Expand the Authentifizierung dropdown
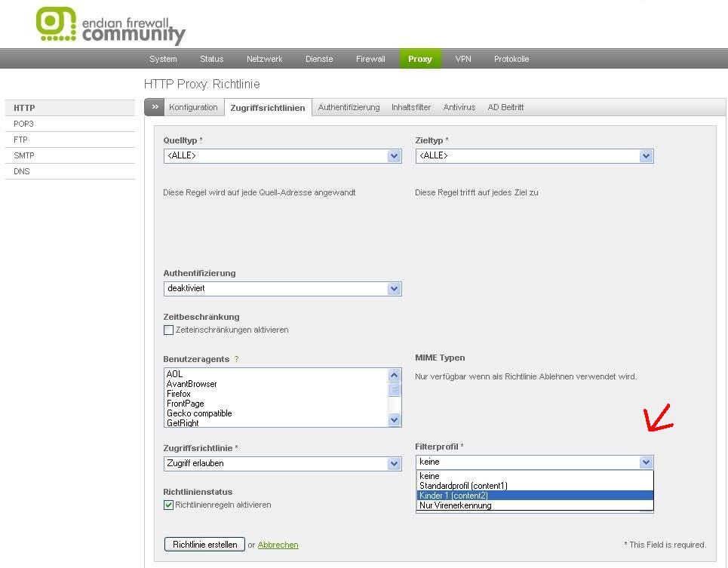 [x=282, y=289]
